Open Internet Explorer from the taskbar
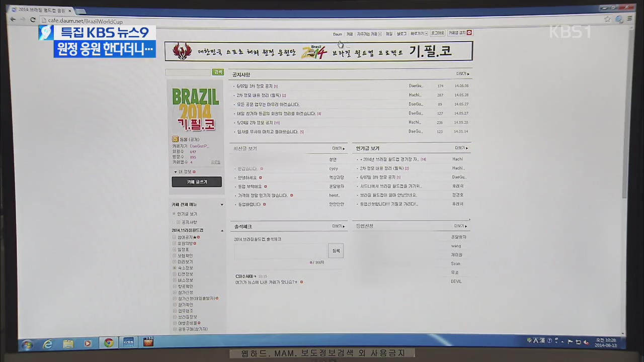Viewport: 644px width, 362px height. [x=48, y=344]
